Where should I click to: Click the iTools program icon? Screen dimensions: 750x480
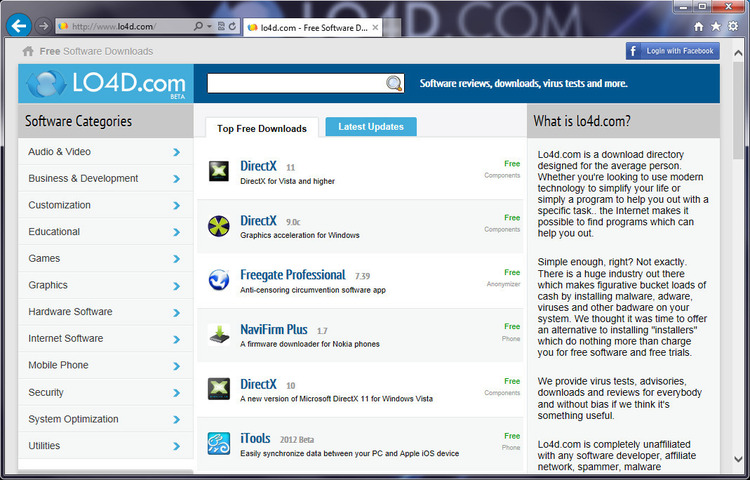pos(219,443)
